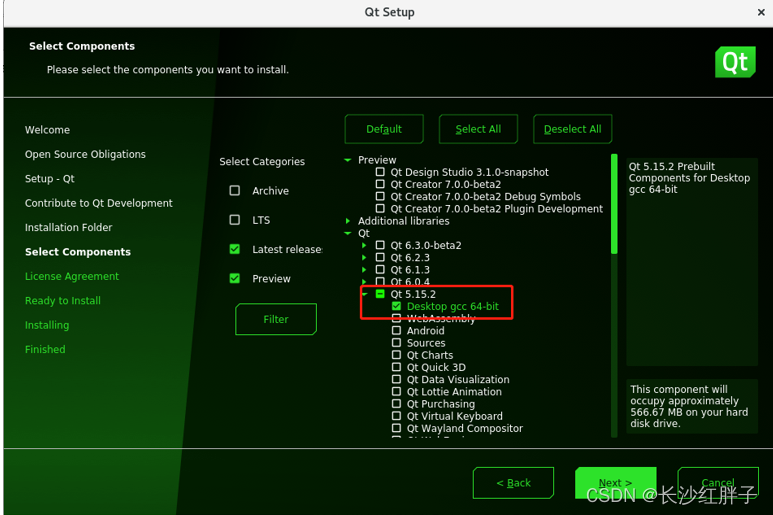Screen dimensions: 773x515
Task: Select the Open Source Obligations step
Action: coord(85,154)
